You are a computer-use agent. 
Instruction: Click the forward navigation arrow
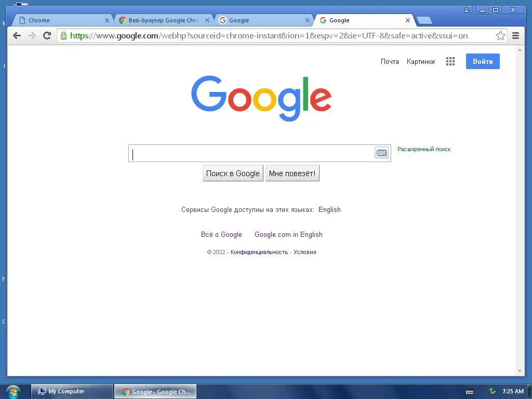tap(32, 36)
